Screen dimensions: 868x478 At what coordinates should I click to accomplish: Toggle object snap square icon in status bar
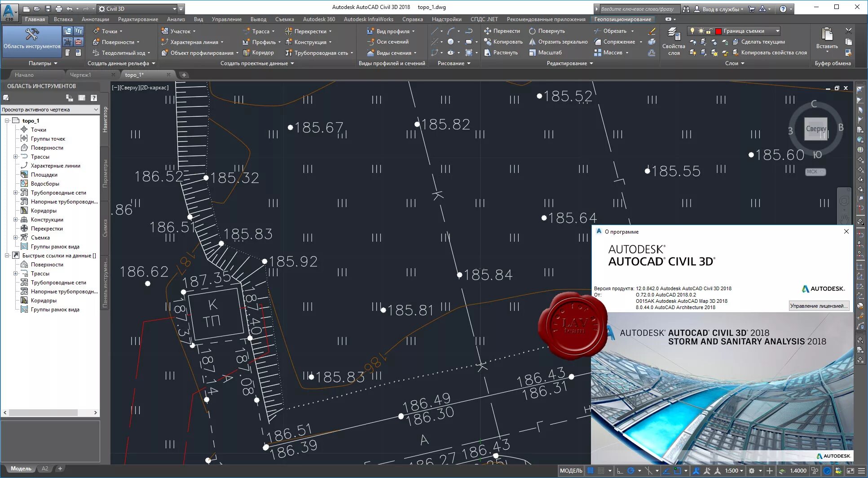point(678,471)
